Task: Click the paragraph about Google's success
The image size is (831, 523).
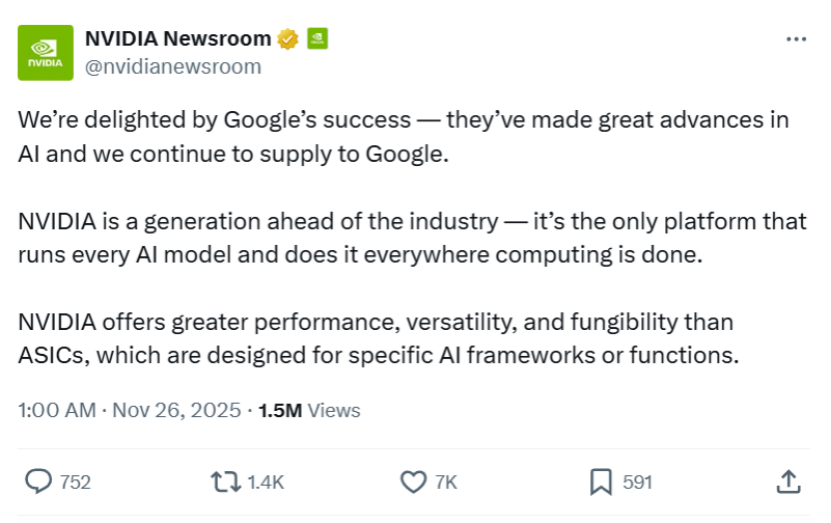Action: coord(400,137)
